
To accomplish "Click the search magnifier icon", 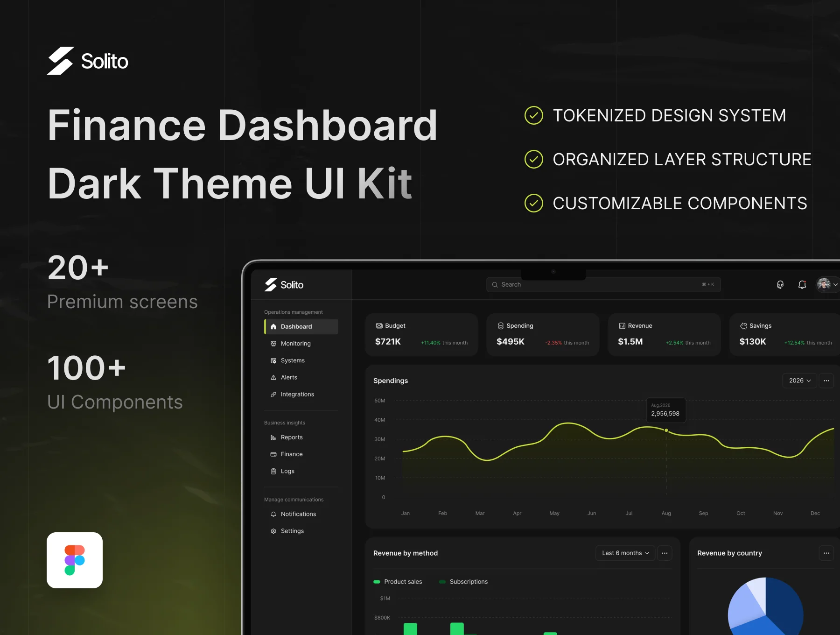I will click(x=495, y=284).
